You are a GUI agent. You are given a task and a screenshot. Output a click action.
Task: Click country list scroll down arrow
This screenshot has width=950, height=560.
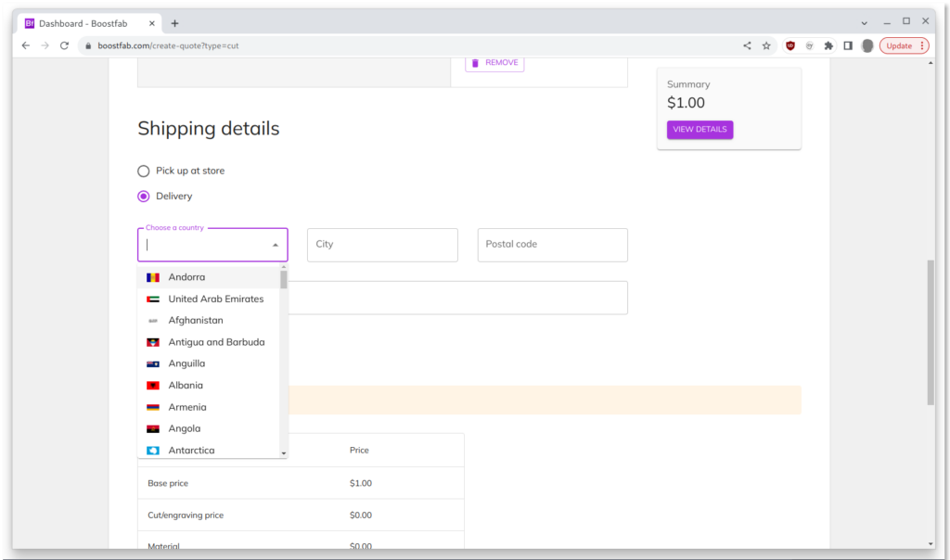pos(284,453)
